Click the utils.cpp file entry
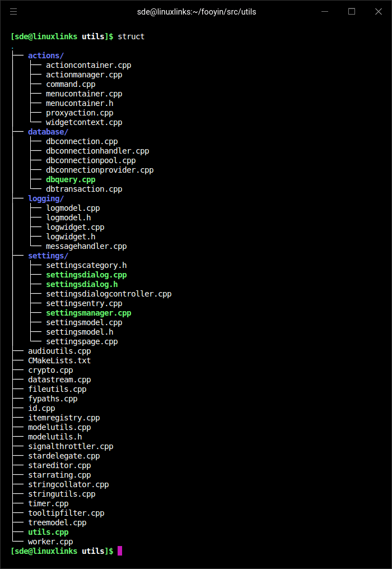The image size is (392, 569). click(48, 532)
